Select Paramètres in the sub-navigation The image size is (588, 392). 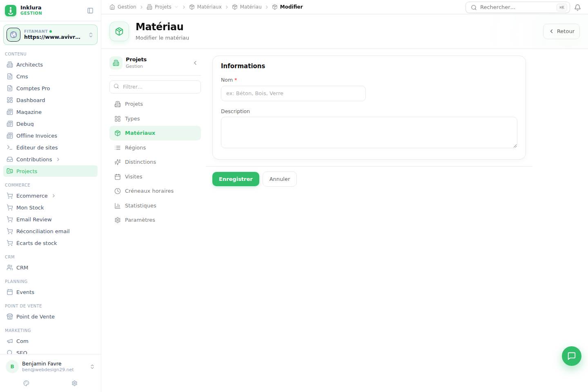click(x=155, y=220)
